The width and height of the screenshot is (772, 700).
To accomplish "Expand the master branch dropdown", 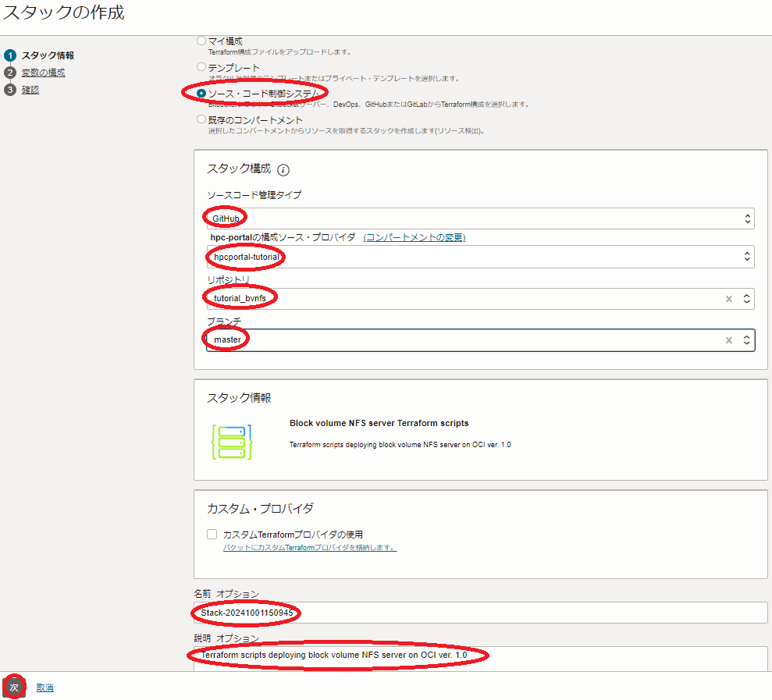I will point(747,340).
